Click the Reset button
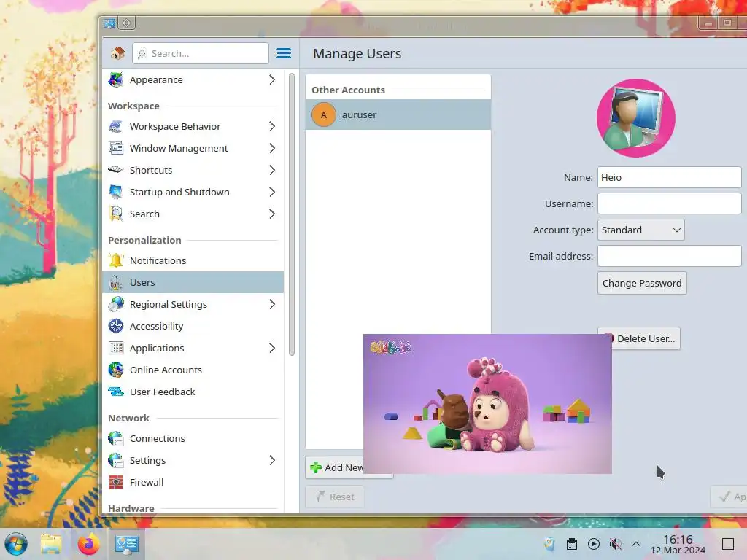Viewport: 747px width, 560px height. point(335,497)
